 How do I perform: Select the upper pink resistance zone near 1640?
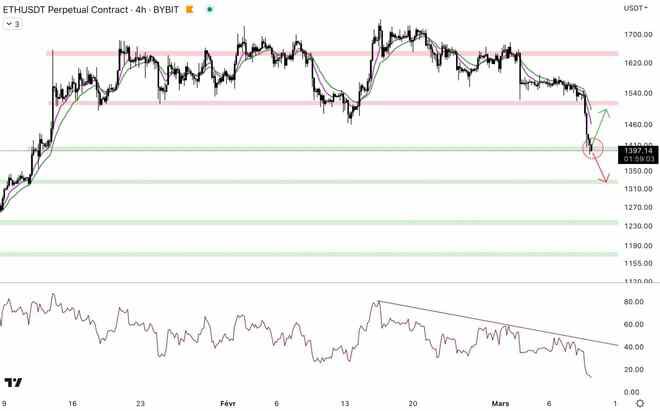(333, 53)
